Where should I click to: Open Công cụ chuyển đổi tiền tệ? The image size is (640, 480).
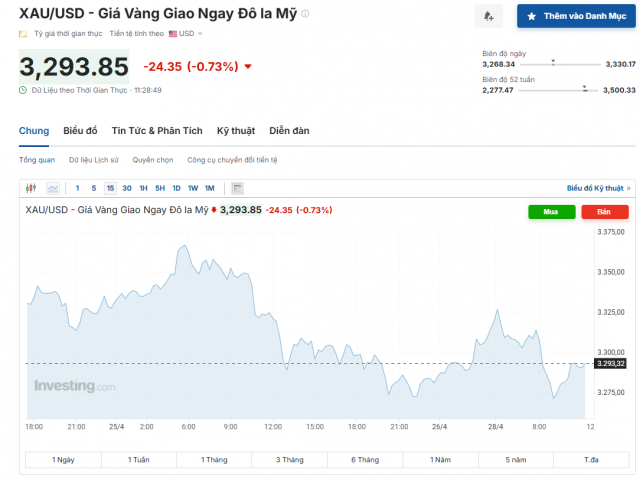[232, 160]
